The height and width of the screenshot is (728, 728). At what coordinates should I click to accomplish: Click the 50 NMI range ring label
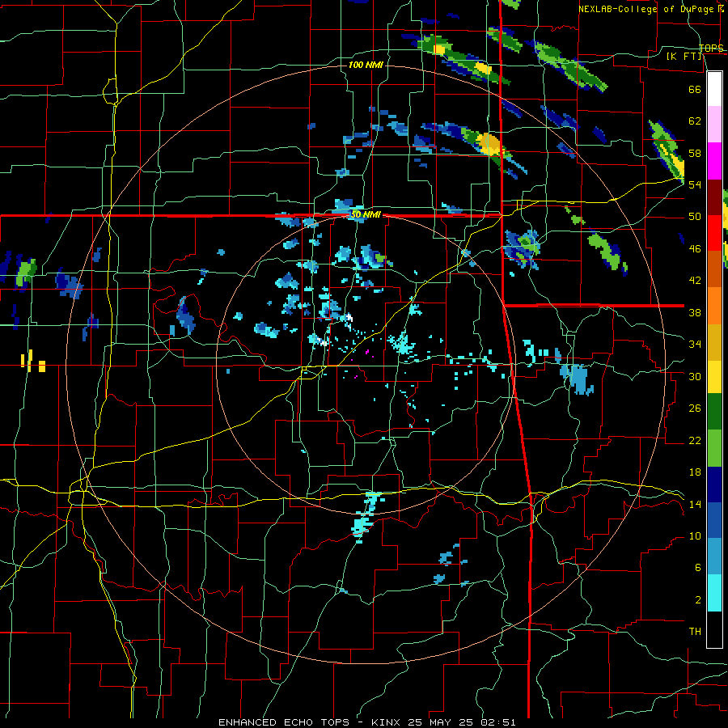click(x=366, y=214)
